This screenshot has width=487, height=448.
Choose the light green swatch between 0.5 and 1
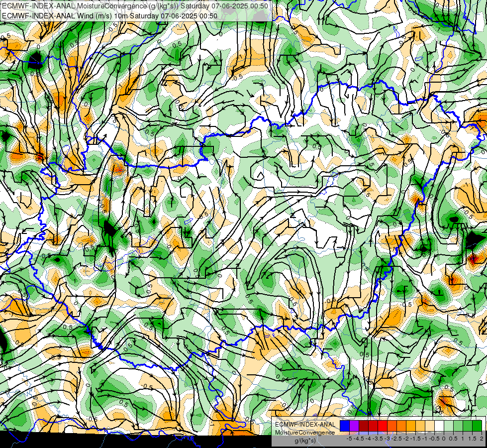458,426
